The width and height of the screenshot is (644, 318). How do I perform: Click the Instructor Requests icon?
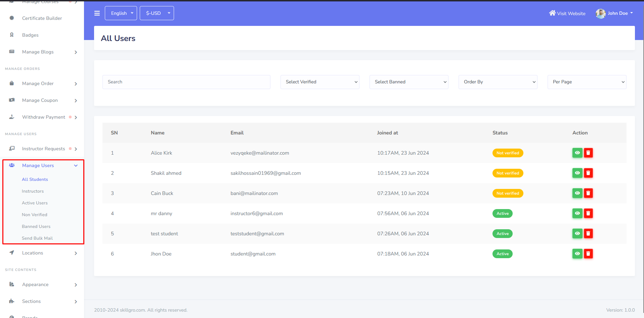coord(12,149)
